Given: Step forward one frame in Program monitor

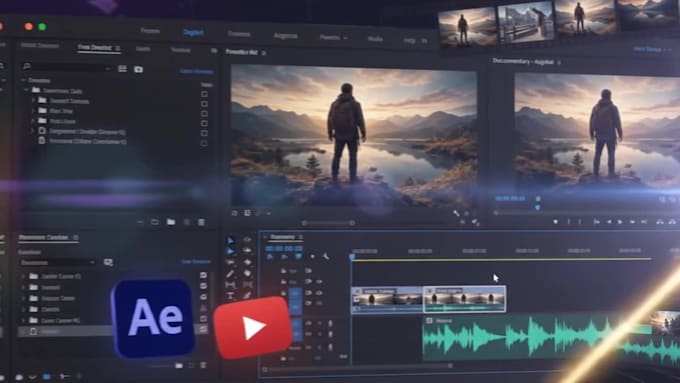Looking at the screenshot, I should click(632, 222).
